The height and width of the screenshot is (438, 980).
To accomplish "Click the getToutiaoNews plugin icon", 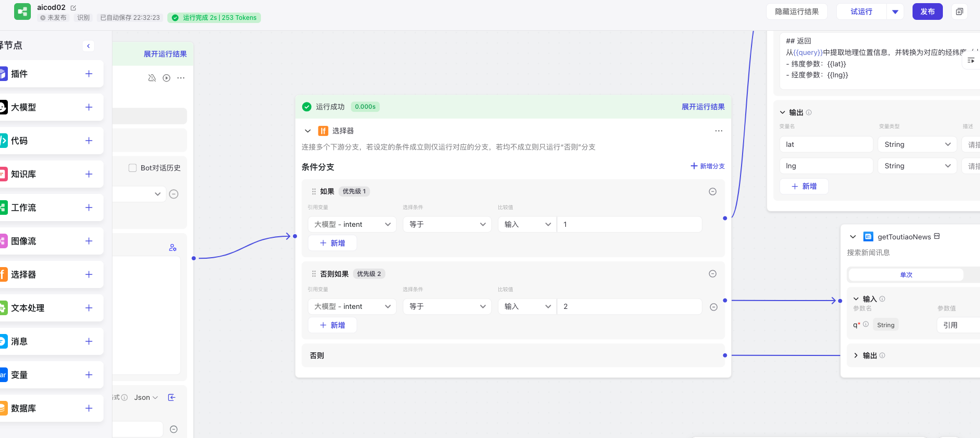I will [868, 237].
